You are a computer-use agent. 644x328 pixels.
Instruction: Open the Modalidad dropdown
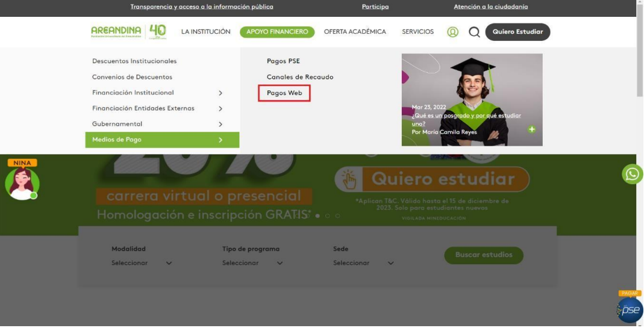pos(142,263)
